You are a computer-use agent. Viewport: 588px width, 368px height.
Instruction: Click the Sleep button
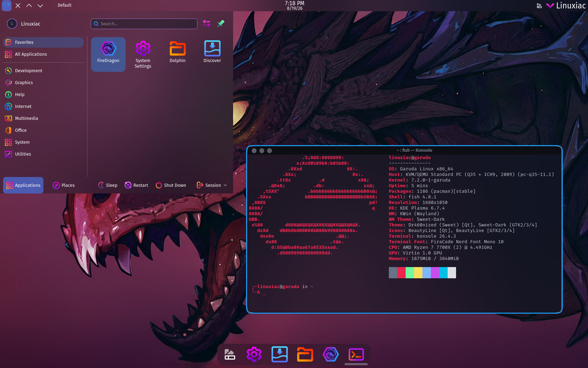click(108, 185)
